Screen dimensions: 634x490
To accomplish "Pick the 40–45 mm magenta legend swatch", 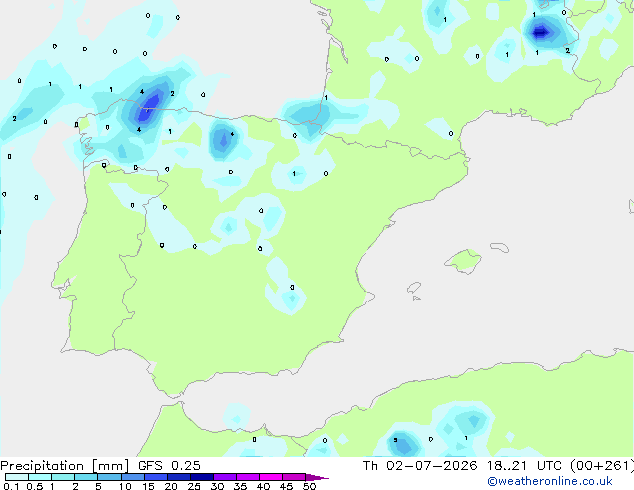I will point(271,477).
